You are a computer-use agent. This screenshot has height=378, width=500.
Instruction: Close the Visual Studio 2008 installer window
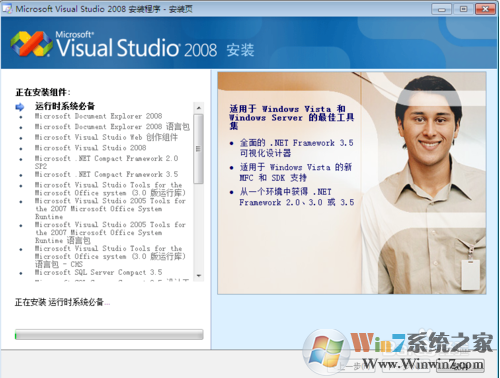[485, 9]
